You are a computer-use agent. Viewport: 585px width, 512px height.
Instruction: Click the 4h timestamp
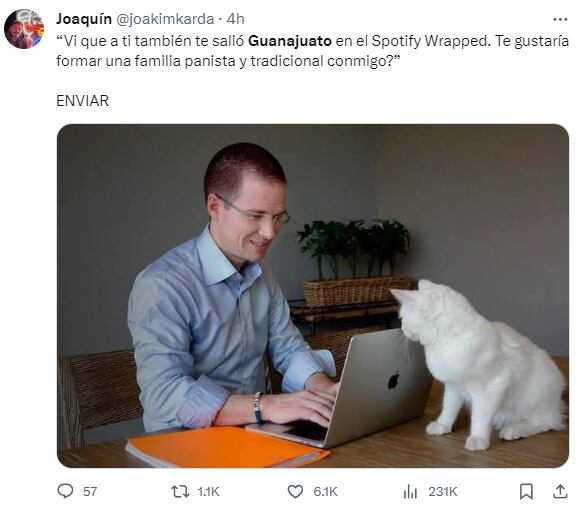click(x=235, y=19)
